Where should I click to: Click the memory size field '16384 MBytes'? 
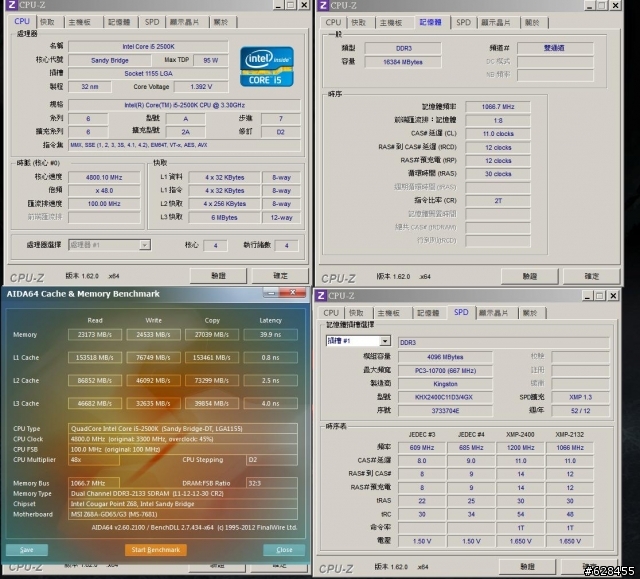pos(403,62)
